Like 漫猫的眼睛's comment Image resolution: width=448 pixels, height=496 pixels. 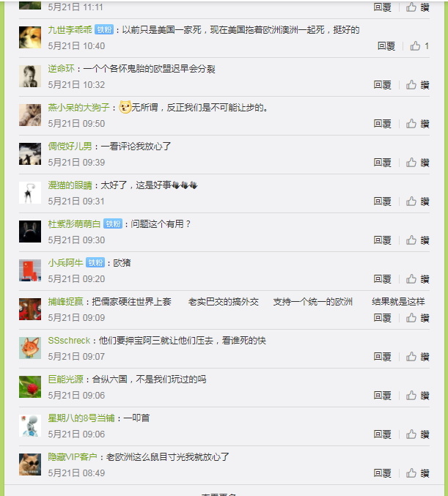pos(418,201)
